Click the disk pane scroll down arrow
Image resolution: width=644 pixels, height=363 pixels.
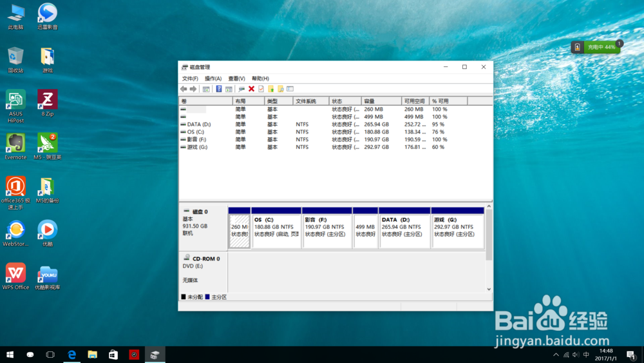coord(489,289)
